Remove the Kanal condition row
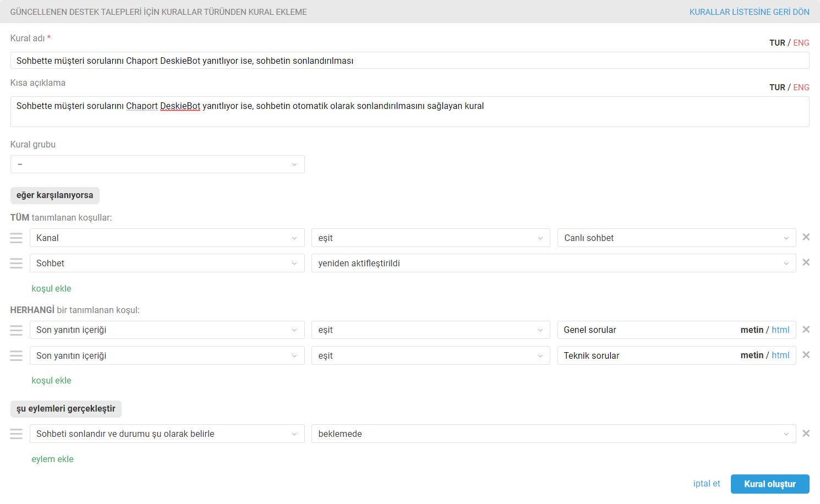Screen dimensions: 820x504 pos(806,237)
